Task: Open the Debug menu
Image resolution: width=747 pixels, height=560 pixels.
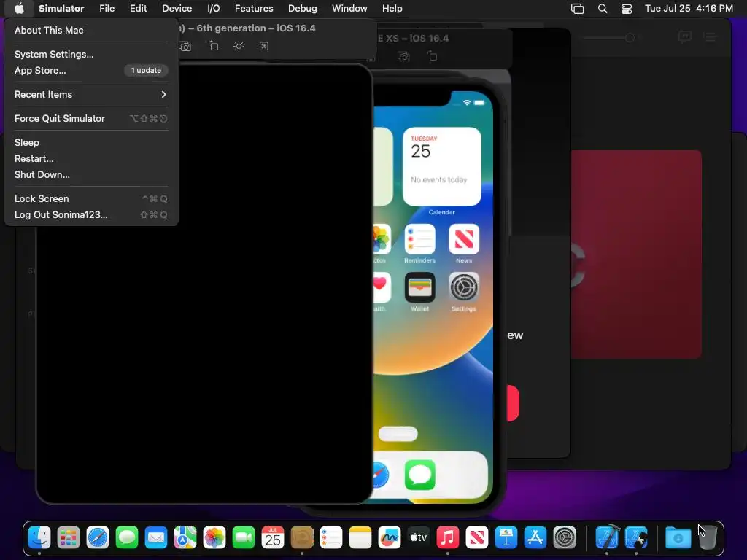Action: [303, 9]
